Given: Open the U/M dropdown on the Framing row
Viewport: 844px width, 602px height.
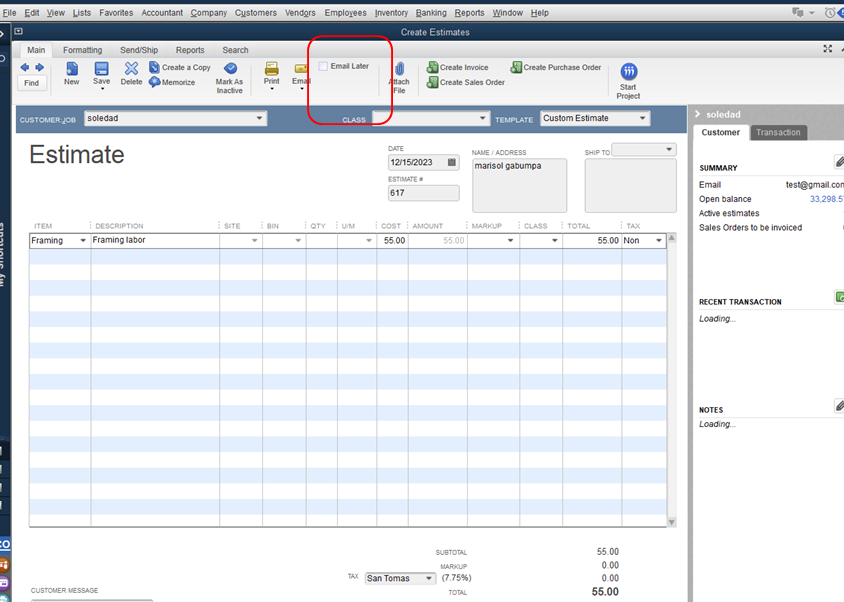Looking at the screenshot, I should pyautogui.click(x=369, y=241).
